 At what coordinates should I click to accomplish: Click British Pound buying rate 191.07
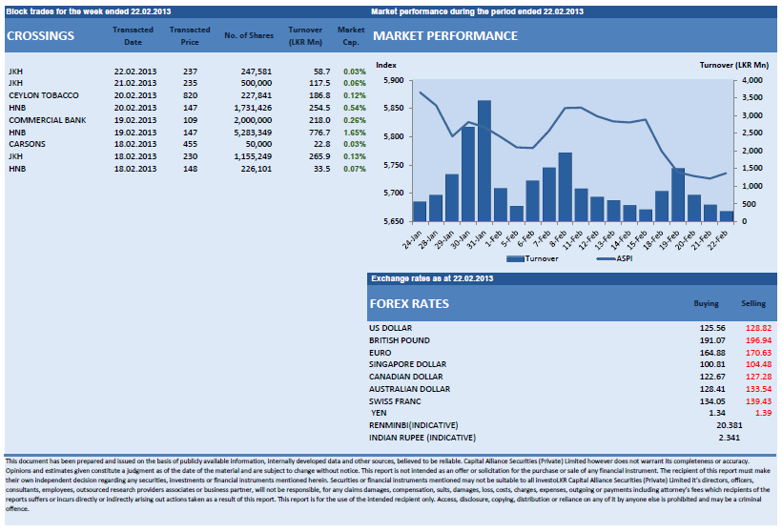pyautogui.click(x=712, y=340)
